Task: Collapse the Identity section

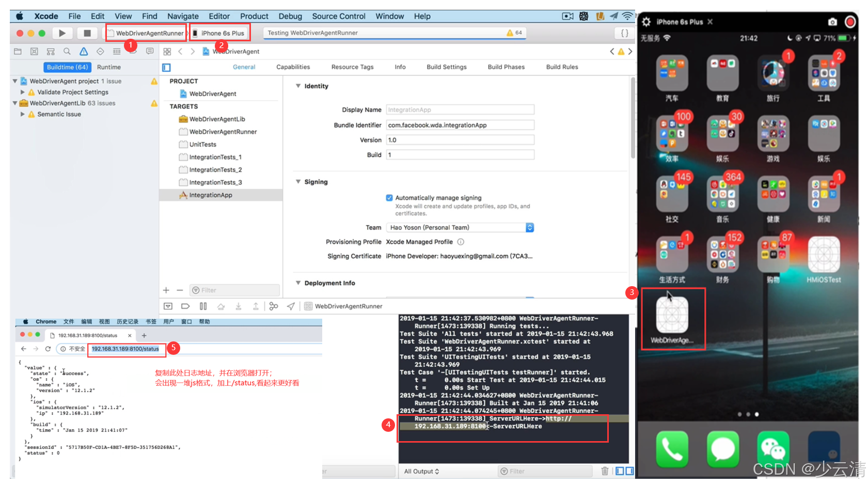Action: [x=298, y=86]
